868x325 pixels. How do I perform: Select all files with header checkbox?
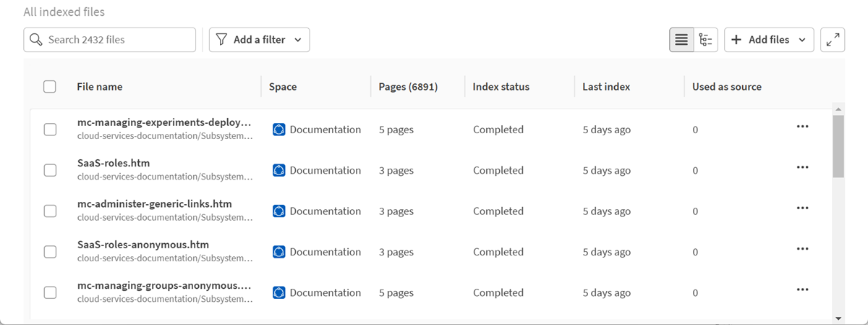point(50,87)
